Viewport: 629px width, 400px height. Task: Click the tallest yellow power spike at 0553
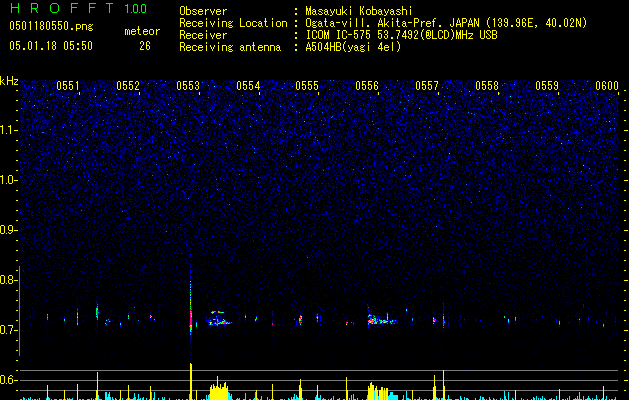[x=191, y=381]
